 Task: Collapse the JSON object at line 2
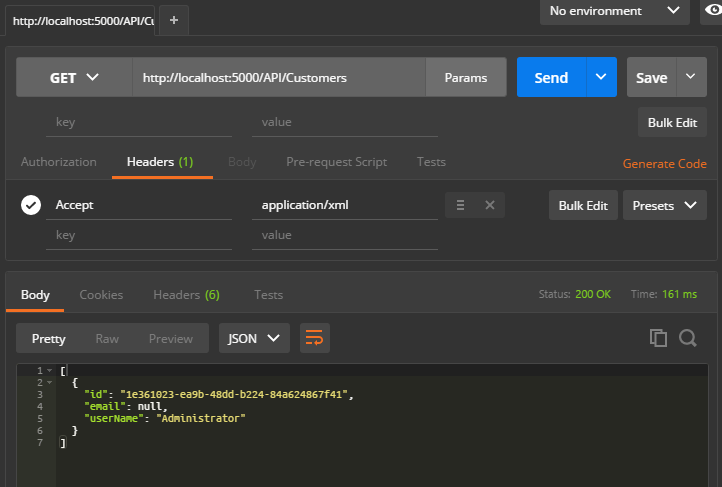coord(48,382)
